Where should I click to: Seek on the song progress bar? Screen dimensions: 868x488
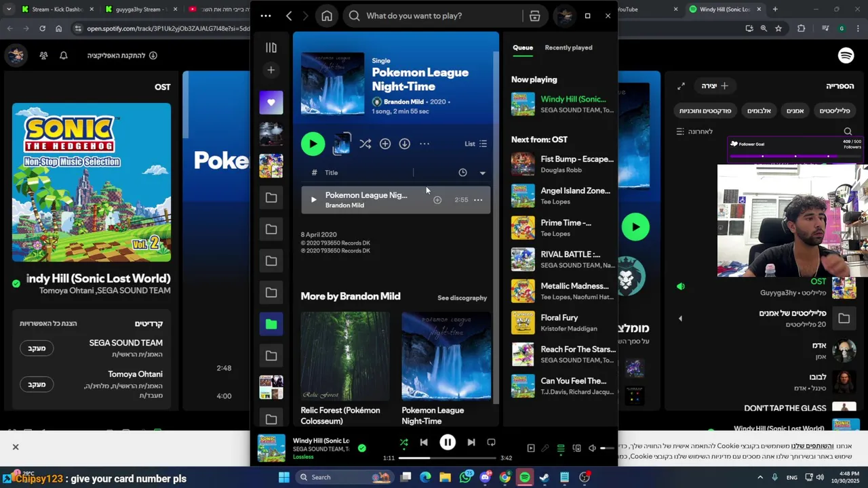(447, 458)
